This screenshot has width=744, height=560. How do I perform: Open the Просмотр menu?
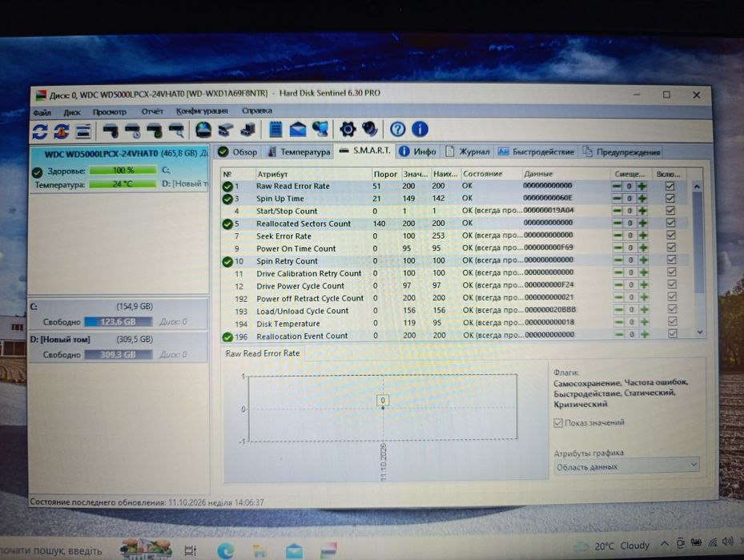[110, 112]
